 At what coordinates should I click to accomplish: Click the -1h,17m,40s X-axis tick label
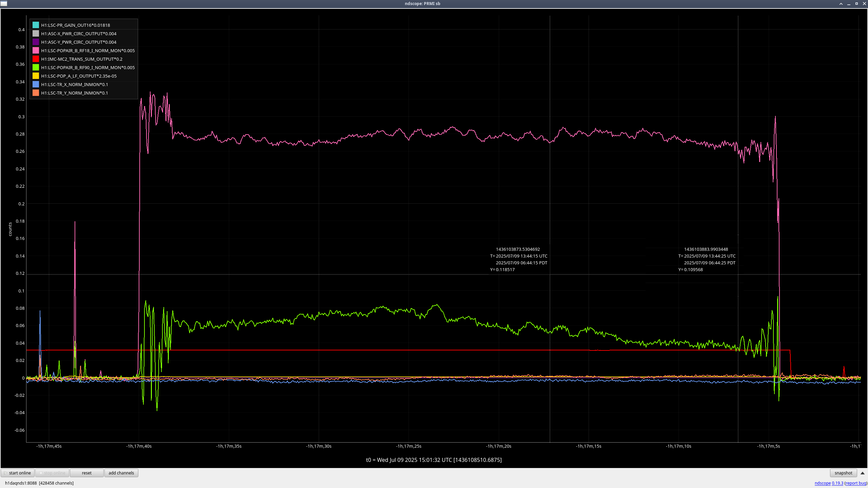139,446
